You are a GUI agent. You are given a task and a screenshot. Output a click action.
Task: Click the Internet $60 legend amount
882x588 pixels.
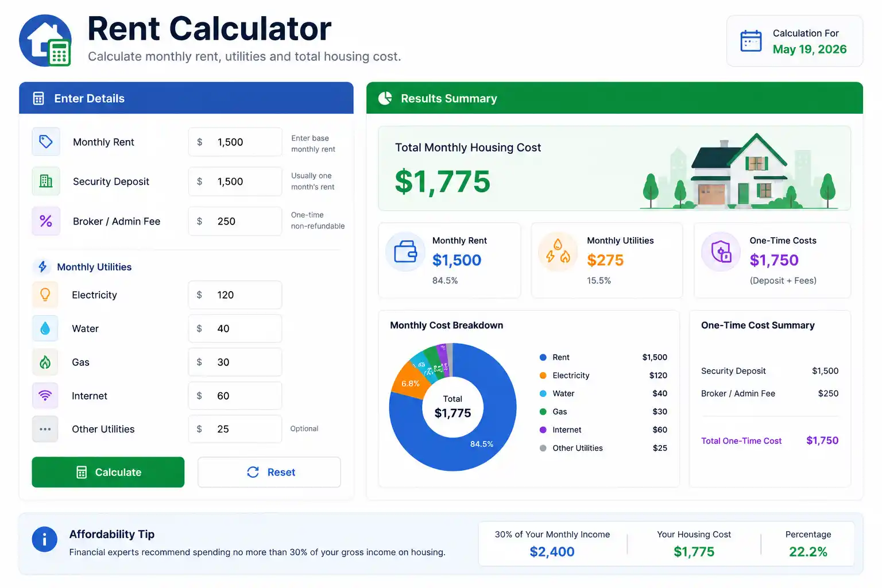click(x=660, y=430)
